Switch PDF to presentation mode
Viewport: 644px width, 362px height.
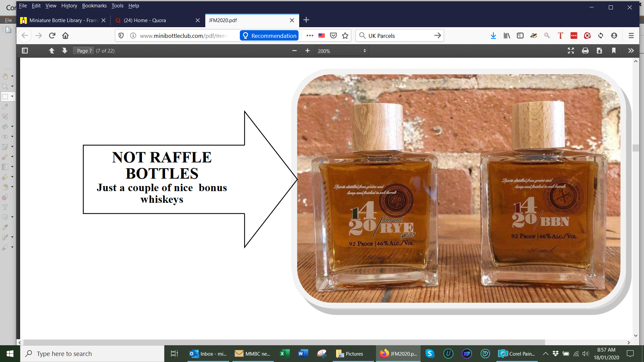click(x=571, y=51)
